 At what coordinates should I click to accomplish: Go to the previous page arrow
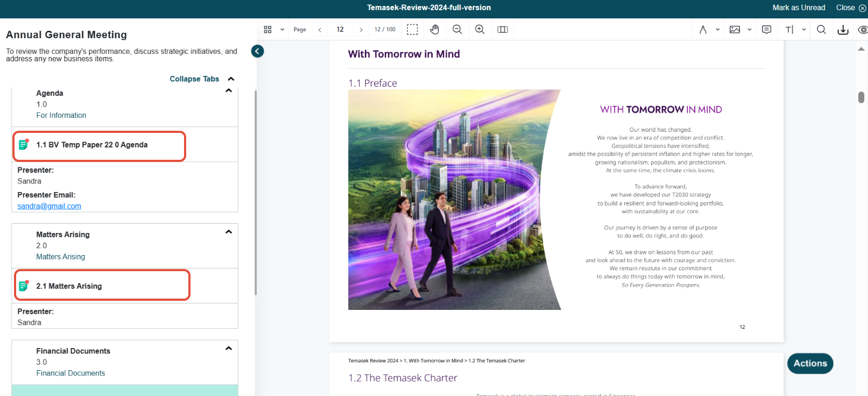click(320, 30)
